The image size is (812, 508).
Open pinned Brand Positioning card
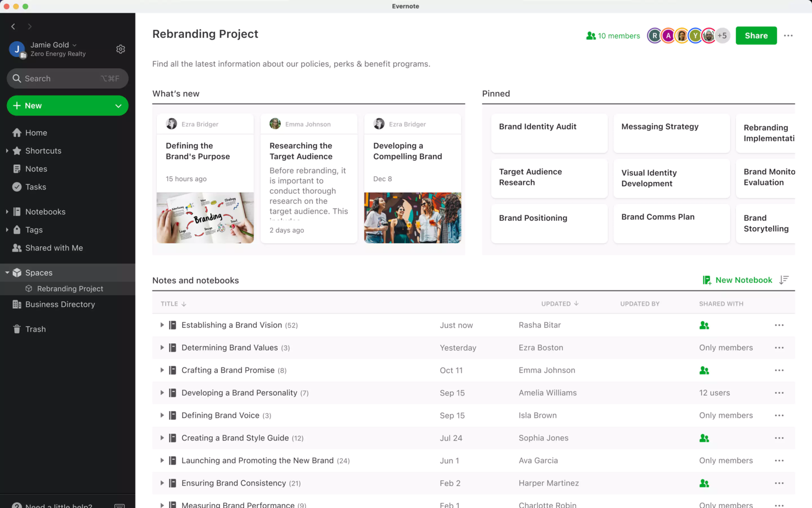pos(549,224)
